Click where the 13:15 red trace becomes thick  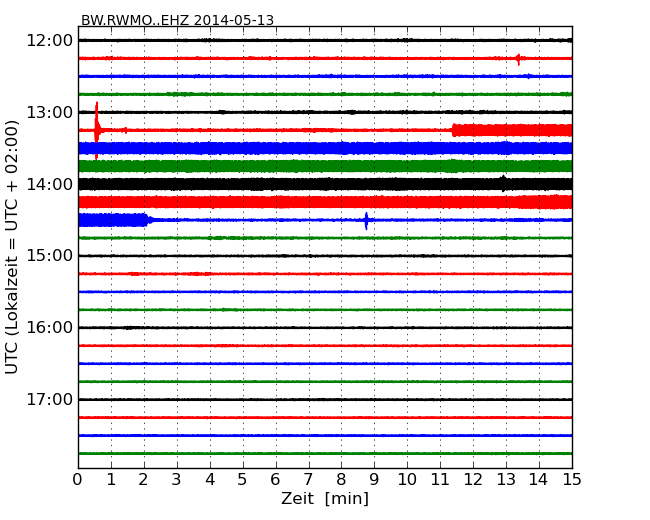point(453,130)
